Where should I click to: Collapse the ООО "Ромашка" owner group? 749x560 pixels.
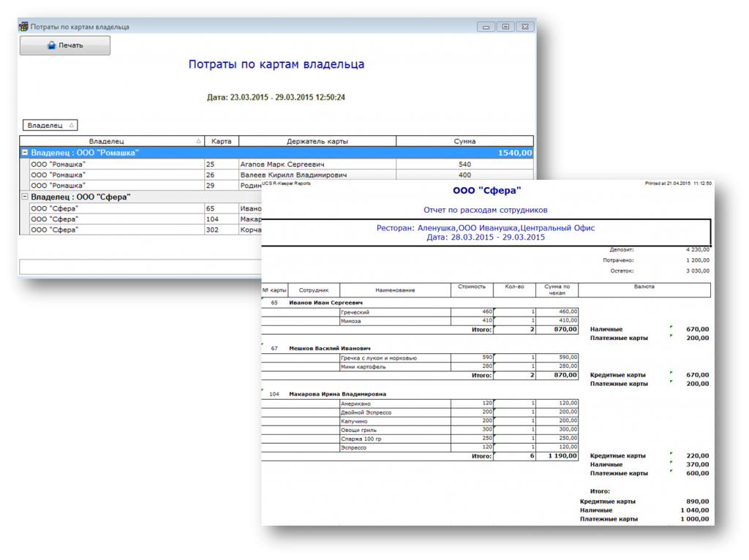click(x=25, y=153)
